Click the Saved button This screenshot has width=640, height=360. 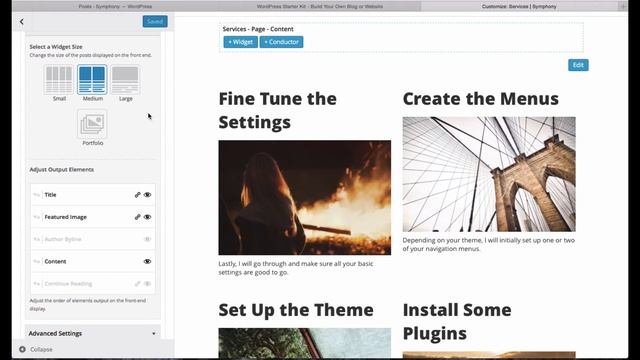point(155,21)
